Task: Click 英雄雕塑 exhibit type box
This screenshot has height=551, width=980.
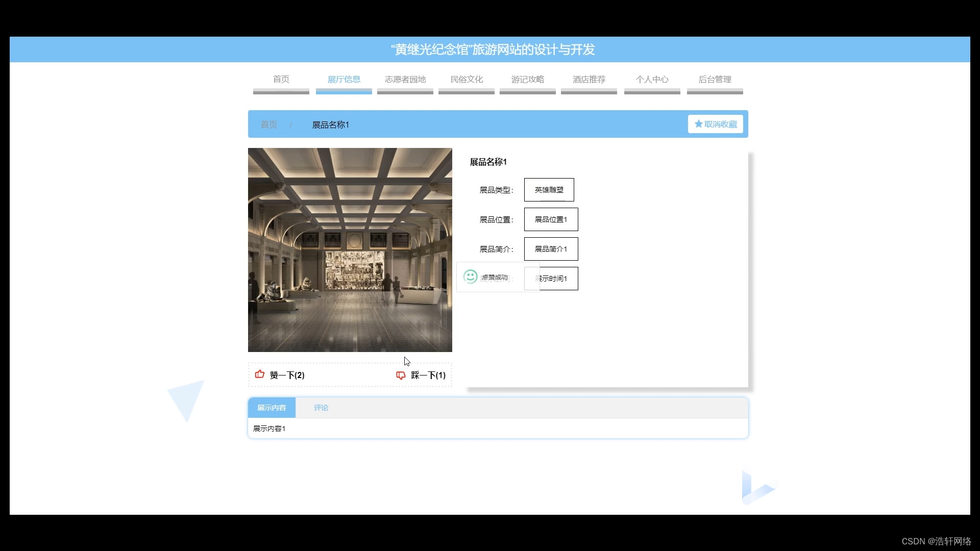Action: point(549,190)
